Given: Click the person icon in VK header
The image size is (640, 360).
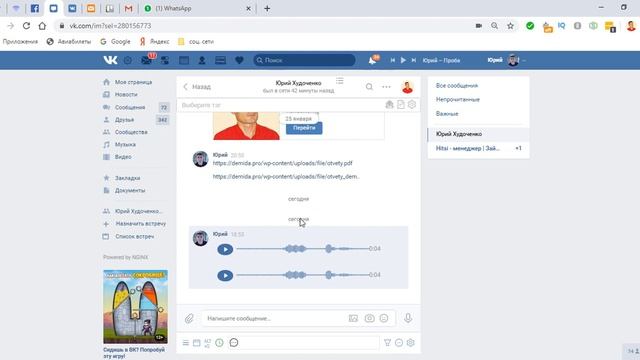Looking at the screenshot, I should pos(202,60).
